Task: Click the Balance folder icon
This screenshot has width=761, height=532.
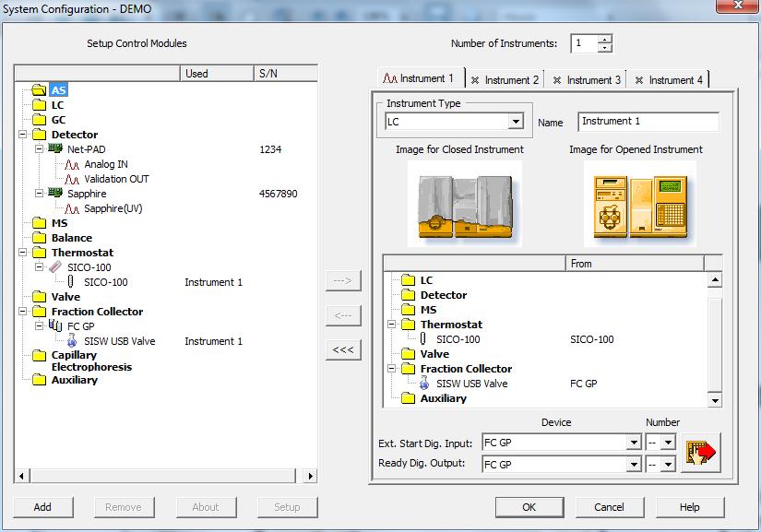Action: (x=39, y=238)
